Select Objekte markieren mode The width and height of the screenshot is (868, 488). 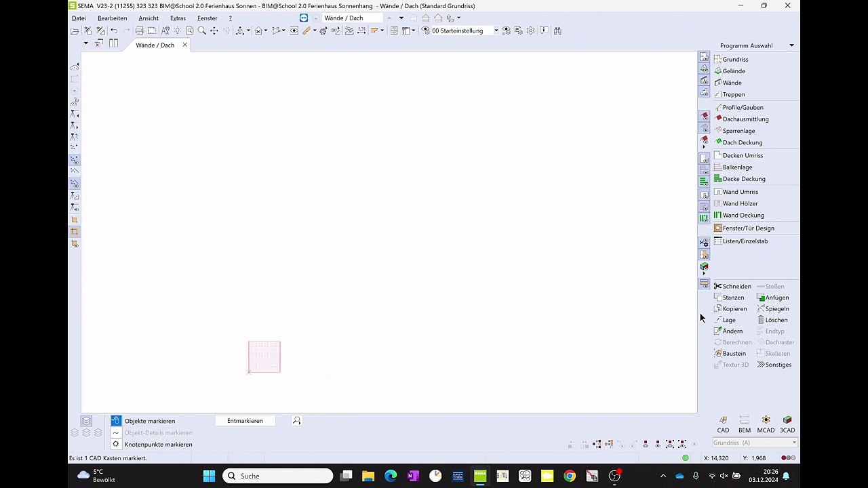point(143,421)
